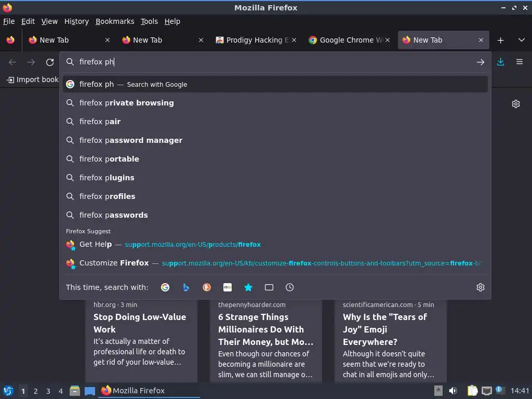This screenshot has width=532, height=399.
Task: Open the Tools menu
Action: (x=149, y=21)
